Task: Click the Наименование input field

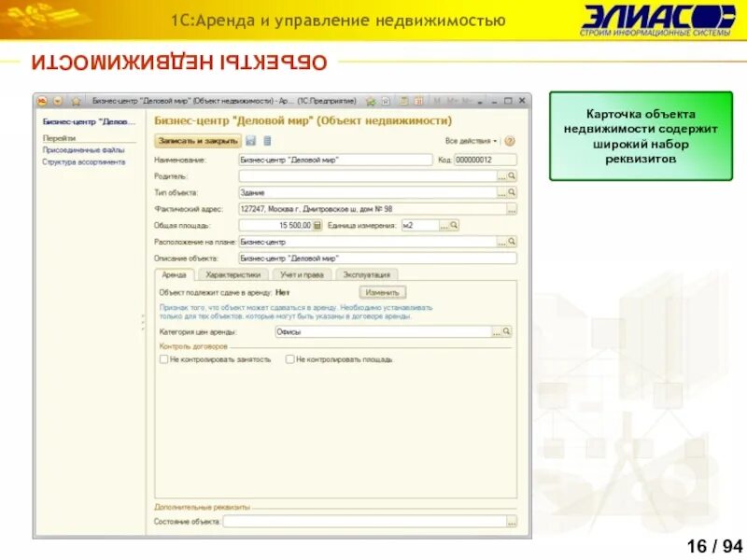Action: point(335,160)
